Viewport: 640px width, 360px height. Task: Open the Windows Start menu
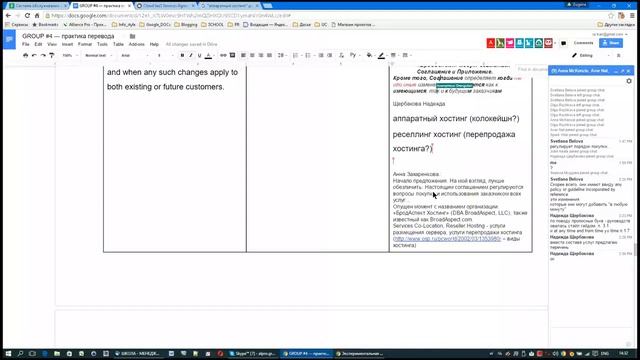tap(8, 353)
